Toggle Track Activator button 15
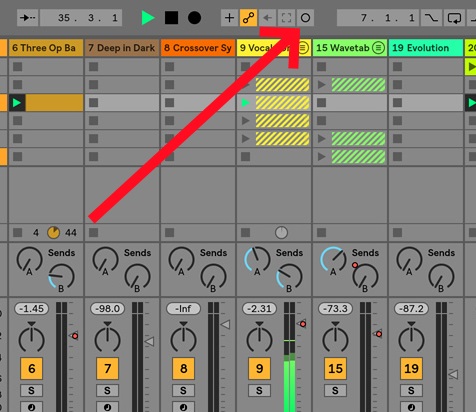Image resolution: width=476 pixels, height=412 pixels. pyautogui.click(x=335, y=369)
